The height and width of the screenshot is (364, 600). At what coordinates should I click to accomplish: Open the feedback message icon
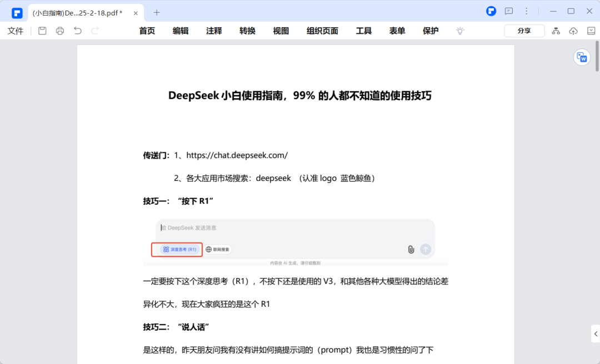point(509,11)
